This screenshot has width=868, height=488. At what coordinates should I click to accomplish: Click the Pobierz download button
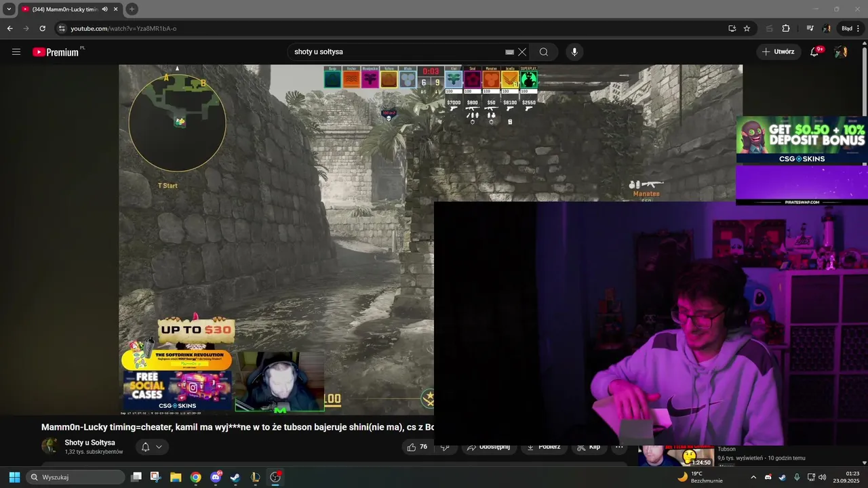[x=544, y=447]
